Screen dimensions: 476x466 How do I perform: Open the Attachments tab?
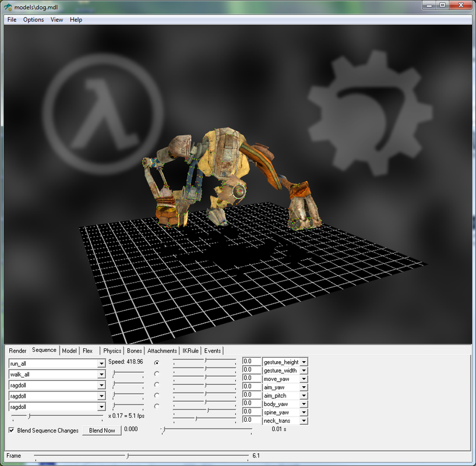(x=162, y=351)
